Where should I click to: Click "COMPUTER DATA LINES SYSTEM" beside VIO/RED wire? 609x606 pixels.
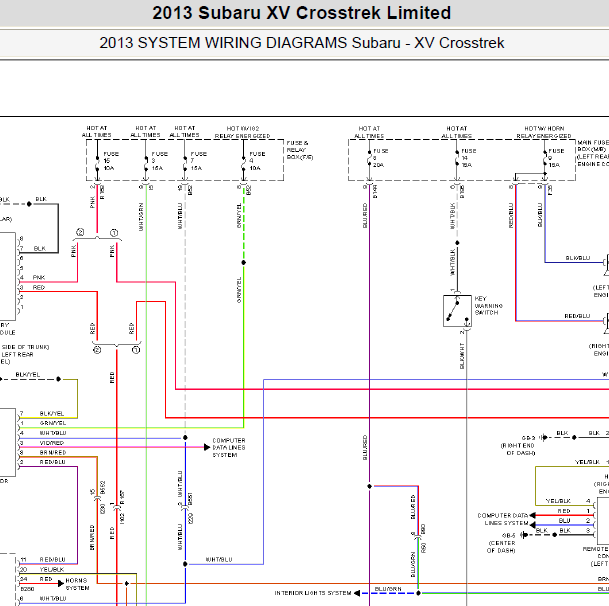(x=229, y=448)
